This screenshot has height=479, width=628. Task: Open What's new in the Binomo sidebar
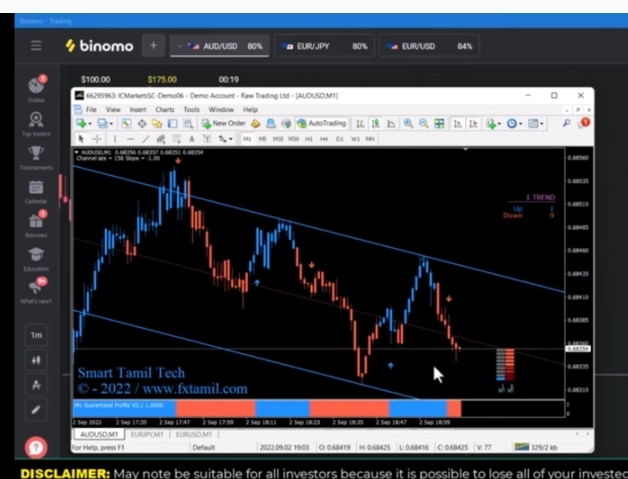[x=36, y=291]
